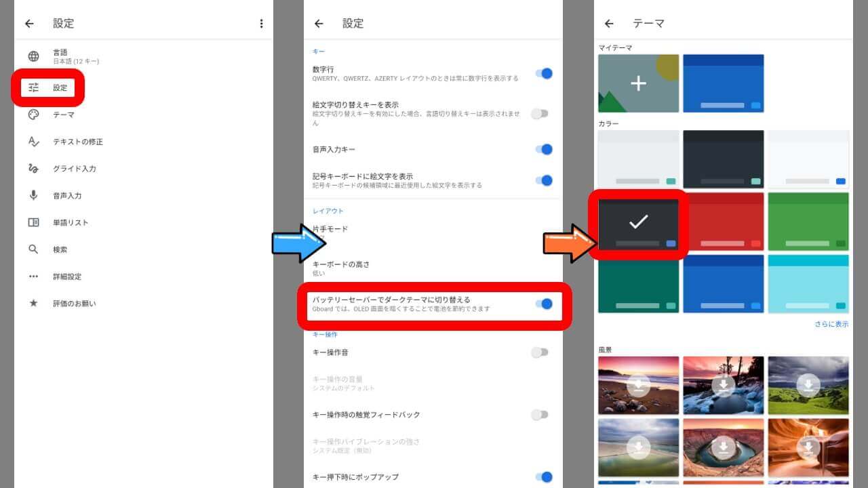Open the テキストの修正 menu item
The height and width of the screenshot is (488, 868).
pos(78,142)
